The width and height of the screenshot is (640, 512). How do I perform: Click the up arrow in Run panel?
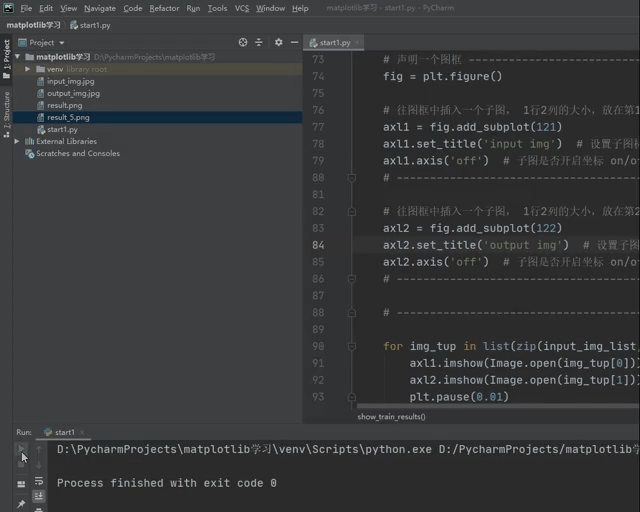point(39,449)
